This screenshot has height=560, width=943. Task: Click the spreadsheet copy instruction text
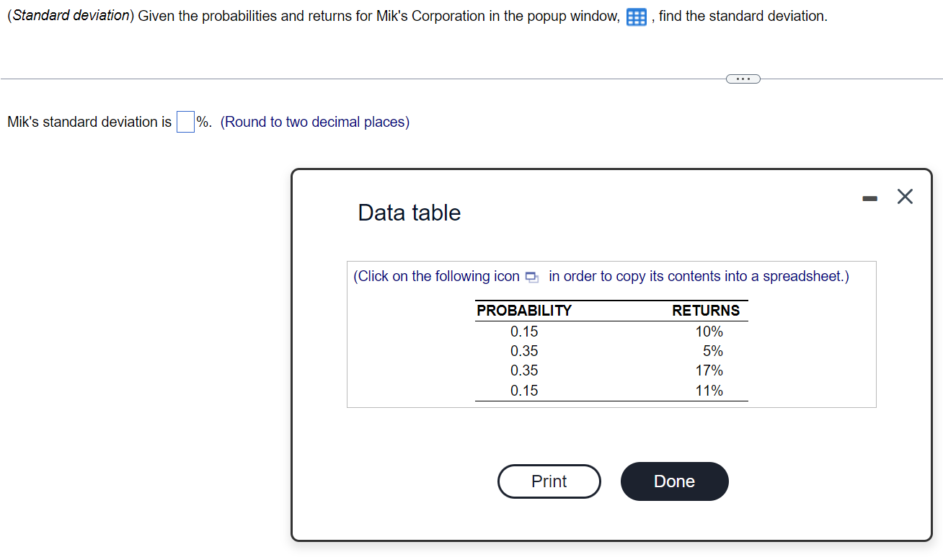[x=601, y=276]
